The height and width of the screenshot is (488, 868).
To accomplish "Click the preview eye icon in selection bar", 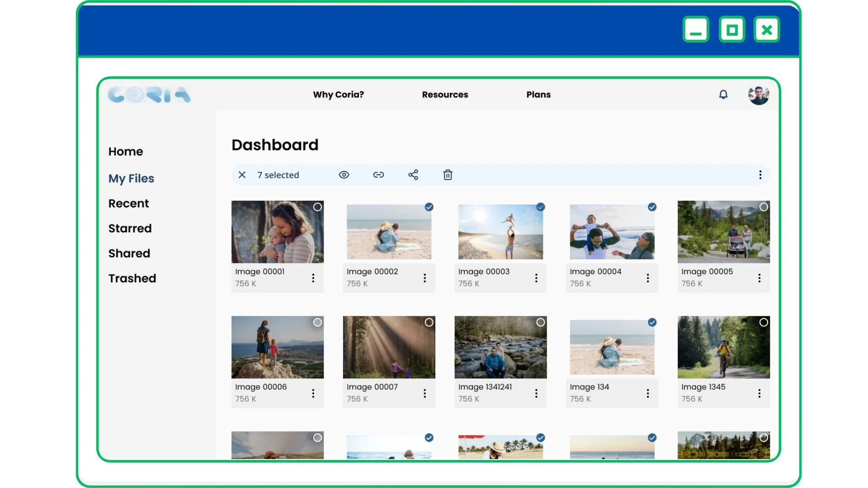I will coord(344,175).
